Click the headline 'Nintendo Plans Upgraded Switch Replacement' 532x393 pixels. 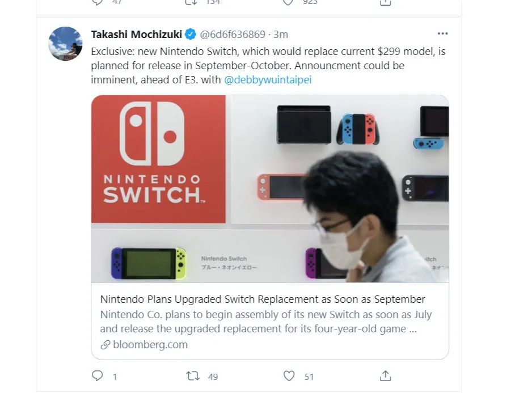263,299
